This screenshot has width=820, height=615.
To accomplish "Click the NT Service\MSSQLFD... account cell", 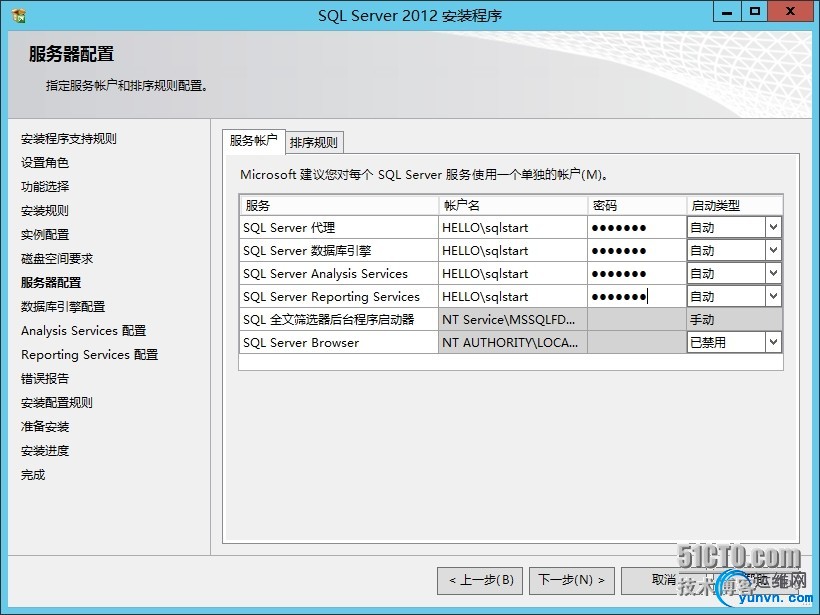I will click(x=513, y=320).
